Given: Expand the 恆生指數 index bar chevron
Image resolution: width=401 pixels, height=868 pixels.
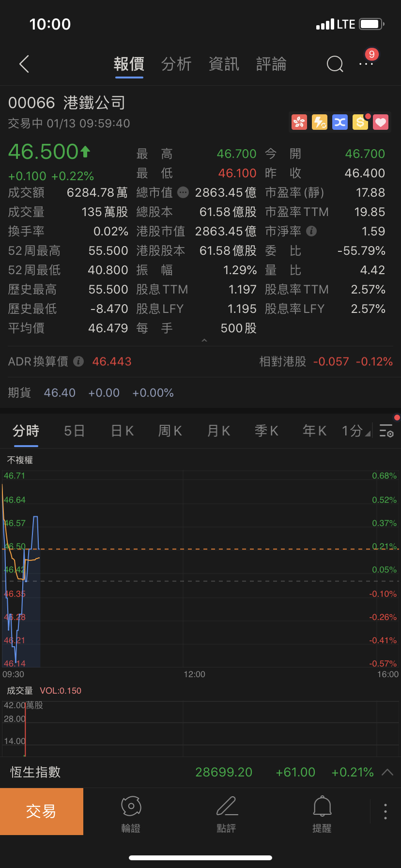Looking at the screenshot, I should (x=387, y=772).
